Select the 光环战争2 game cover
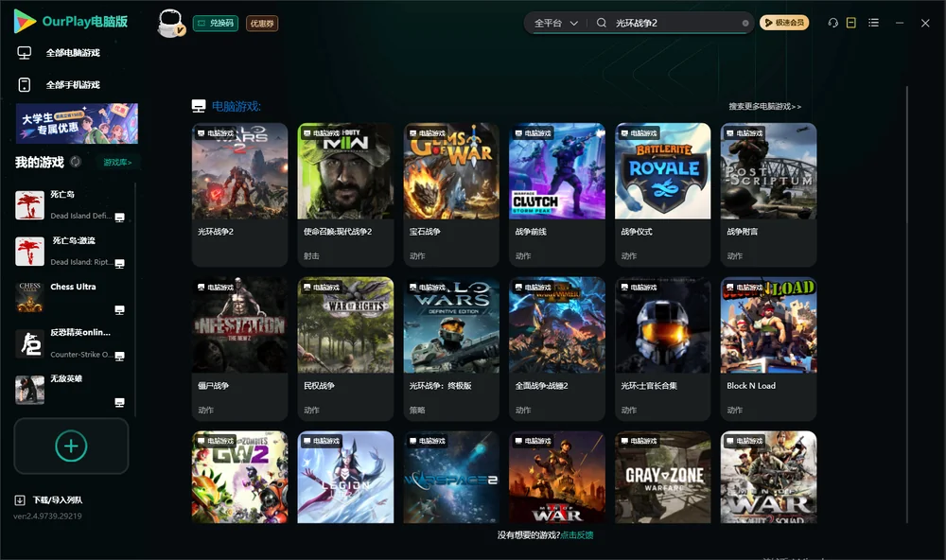 (x=239, y=171)
